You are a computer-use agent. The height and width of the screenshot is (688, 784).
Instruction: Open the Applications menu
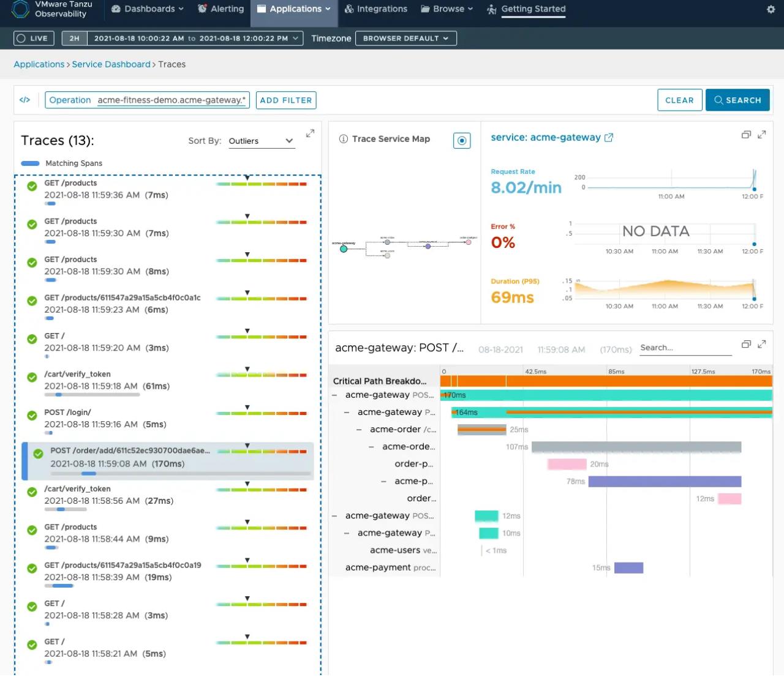[294, 9]
